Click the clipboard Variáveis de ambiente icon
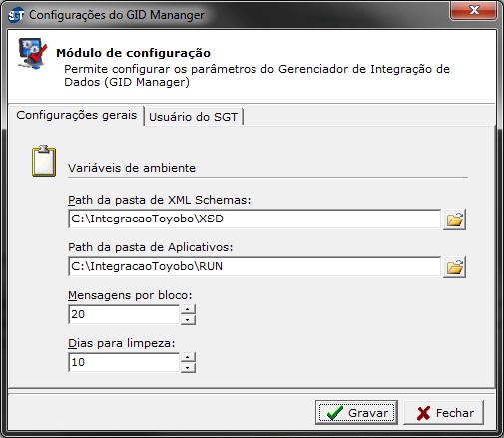 point(44,161)
